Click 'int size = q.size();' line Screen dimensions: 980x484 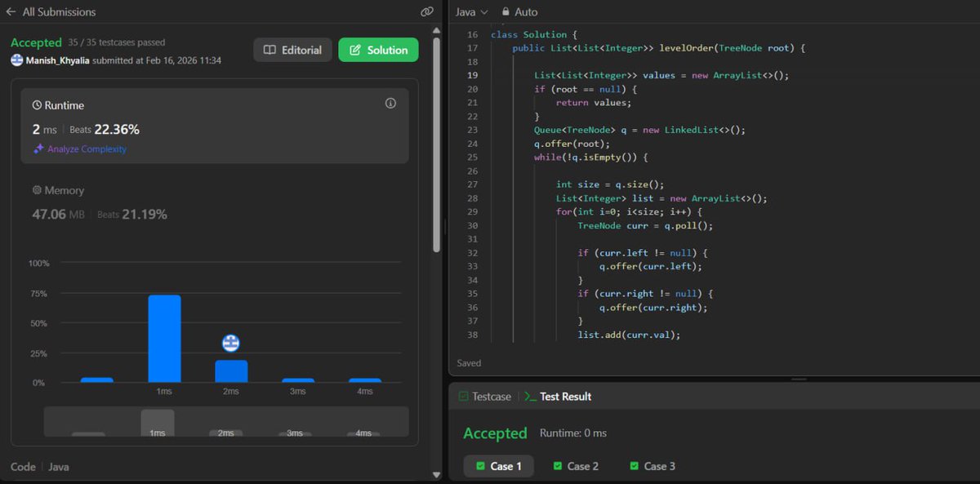coord(610,184)
